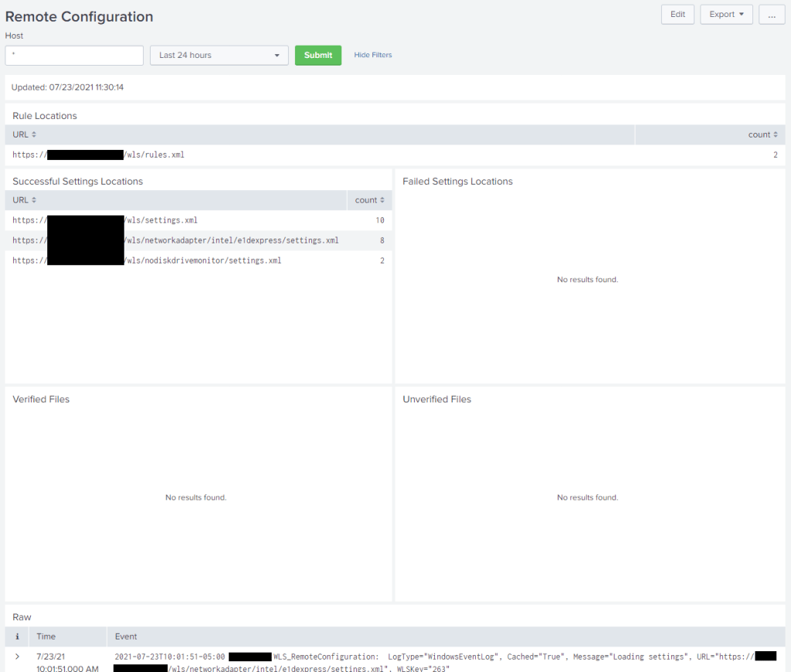Sort Successful Settings Locations by URL
Viewport: 791px width, 672px height.
(x=24, y=200)
